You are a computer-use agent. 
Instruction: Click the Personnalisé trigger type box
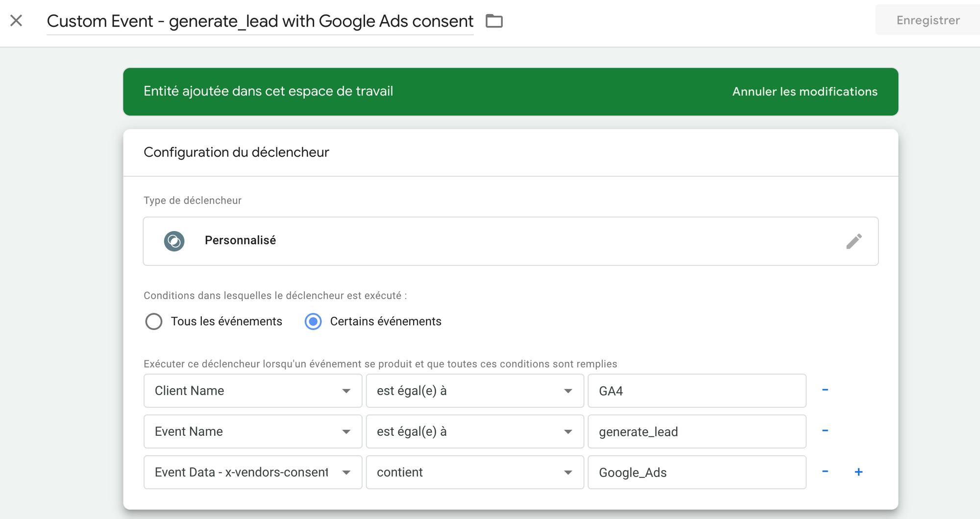[x=511, y=241]
